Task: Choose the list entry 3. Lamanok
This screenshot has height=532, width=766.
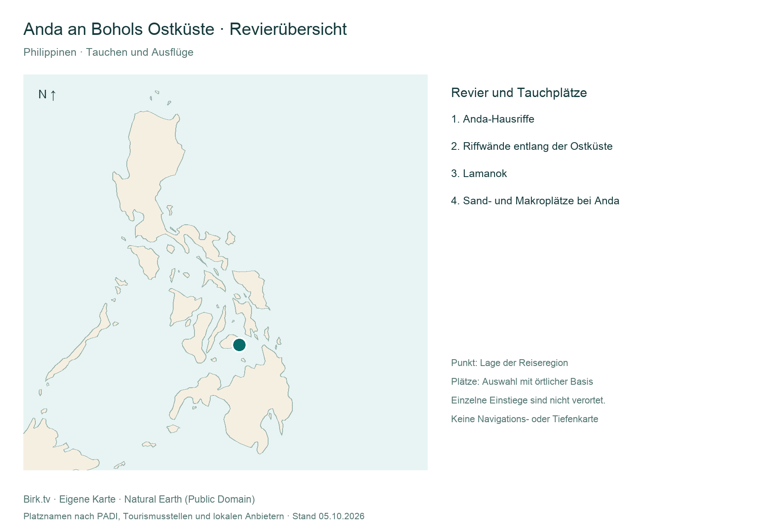Action: coord(479,174)
